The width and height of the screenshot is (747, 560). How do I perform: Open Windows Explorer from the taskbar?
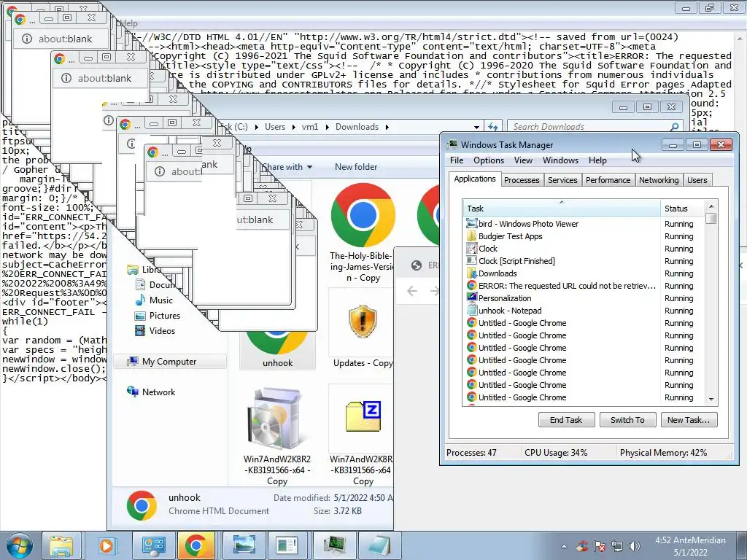pyautogui.click(x=61, y=545)
